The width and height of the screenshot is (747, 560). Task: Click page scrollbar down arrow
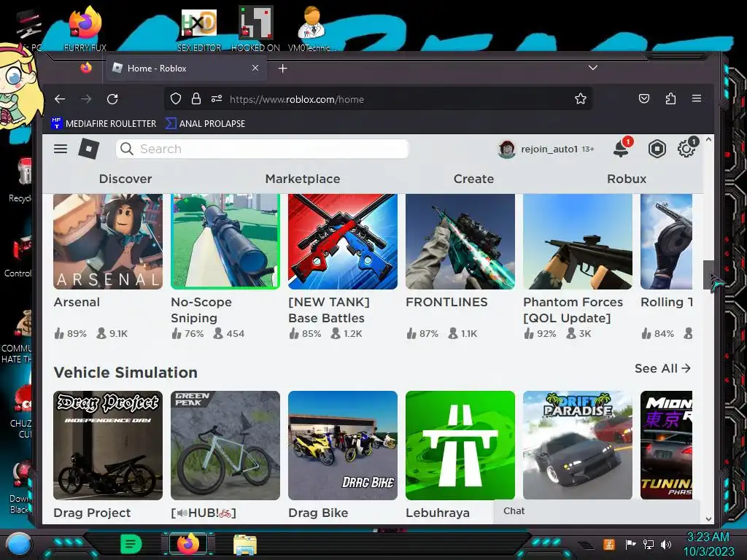pyautogui.click(x=708, y=519)
